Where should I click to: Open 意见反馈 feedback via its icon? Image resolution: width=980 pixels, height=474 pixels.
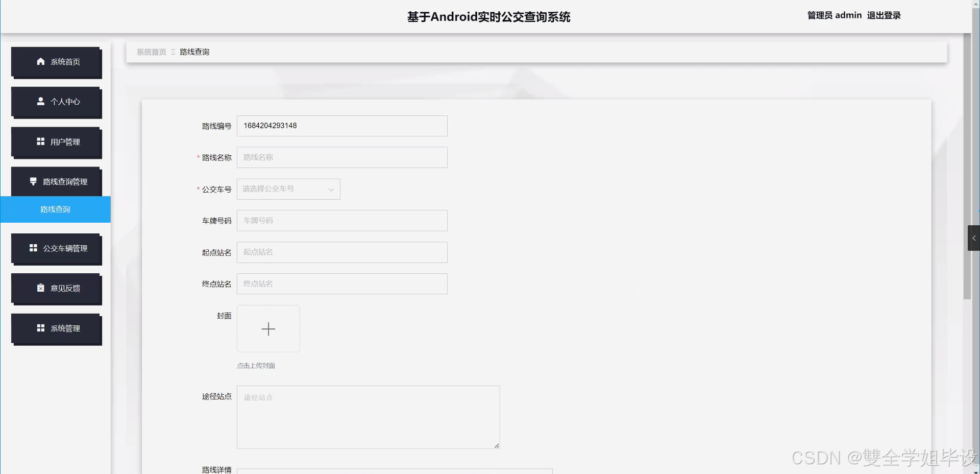pyautogui.click(x=41, y=288)
